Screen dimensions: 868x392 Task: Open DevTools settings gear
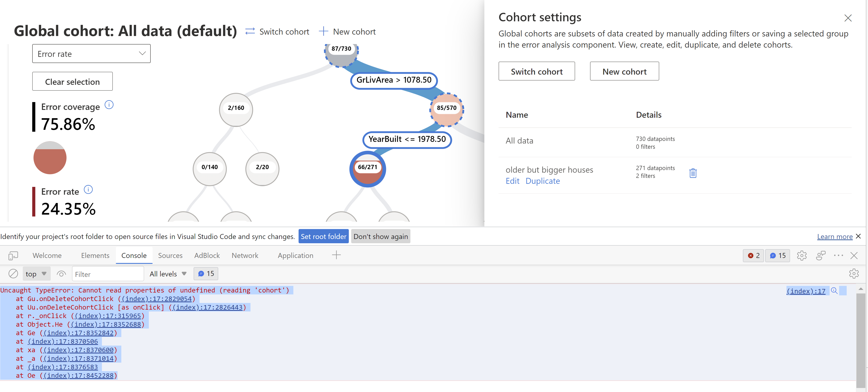(x=802, y=255)
